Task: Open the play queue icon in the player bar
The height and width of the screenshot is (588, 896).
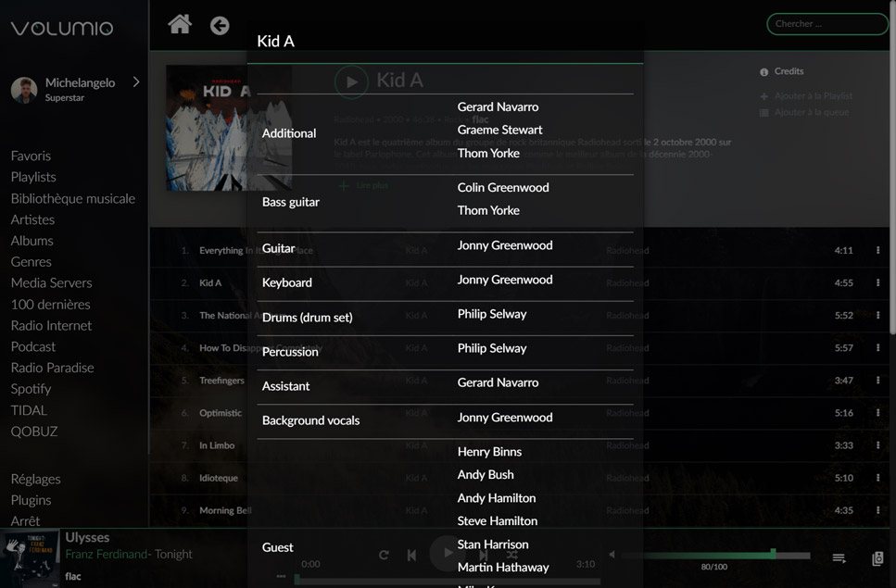Action: click(x=839, y=557)
